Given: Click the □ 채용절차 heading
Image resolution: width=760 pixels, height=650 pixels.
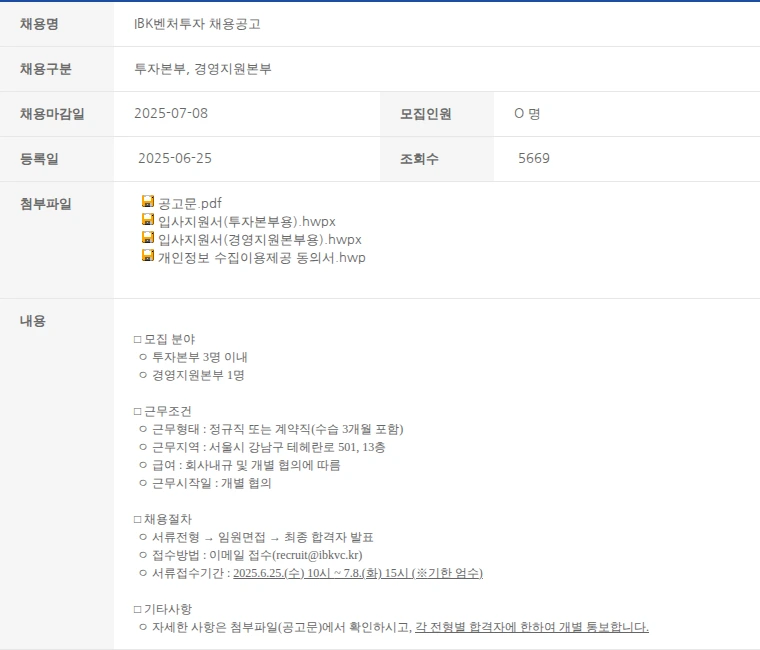Looking at the screenshot, I should [163, 520].
